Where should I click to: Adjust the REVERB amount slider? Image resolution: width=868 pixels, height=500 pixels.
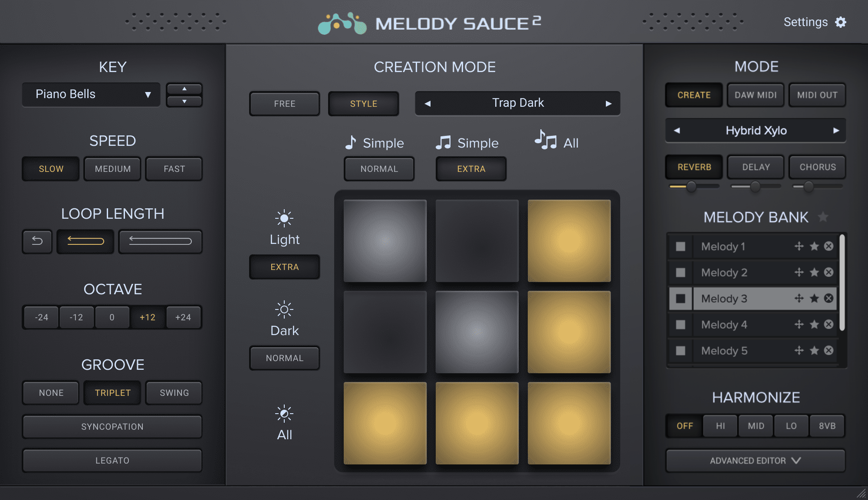(691, 187)
